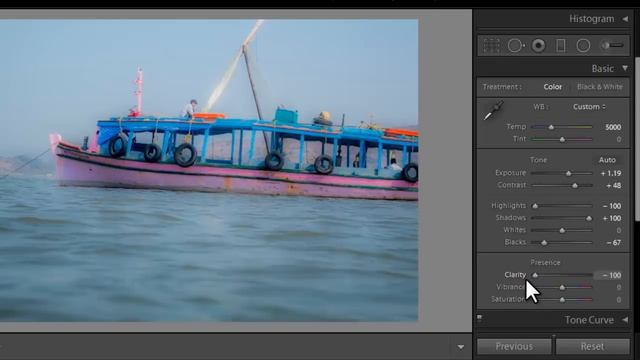Select the Radial Filter tool

click(583, 45)
